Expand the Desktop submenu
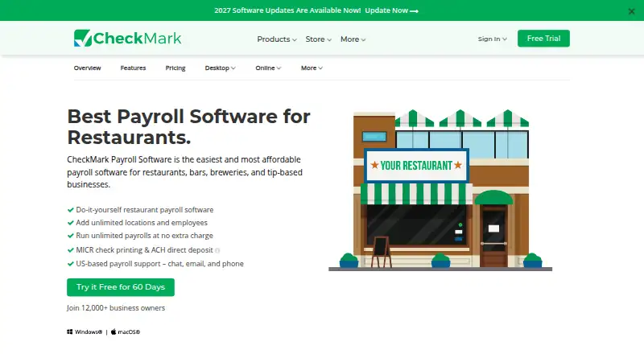 click(x=220, y=68)
